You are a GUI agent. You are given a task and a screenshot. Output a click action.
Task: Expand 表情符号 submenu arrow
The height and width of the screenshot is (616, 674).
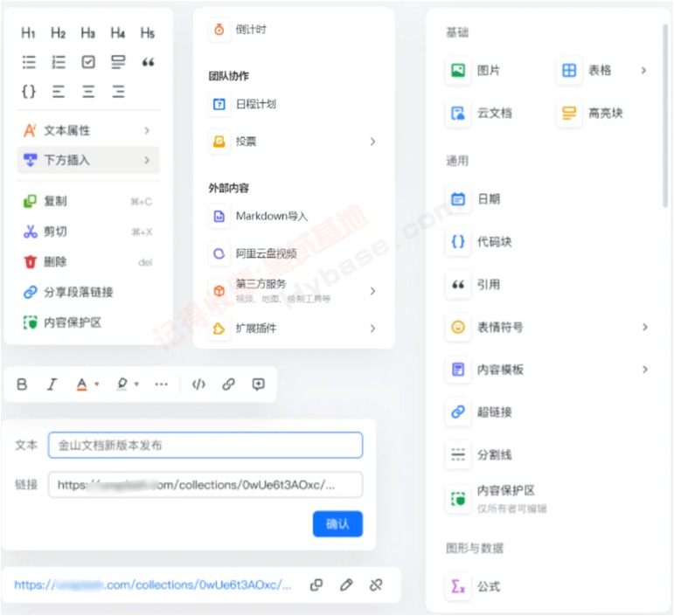point(645,327)
